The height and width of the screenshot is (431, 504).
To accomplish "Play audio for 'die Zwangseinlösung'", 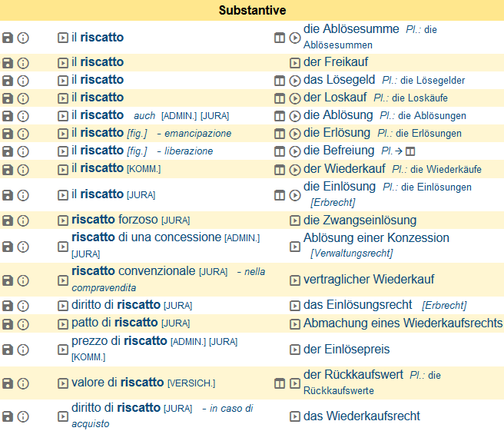I will click(295, 220).
